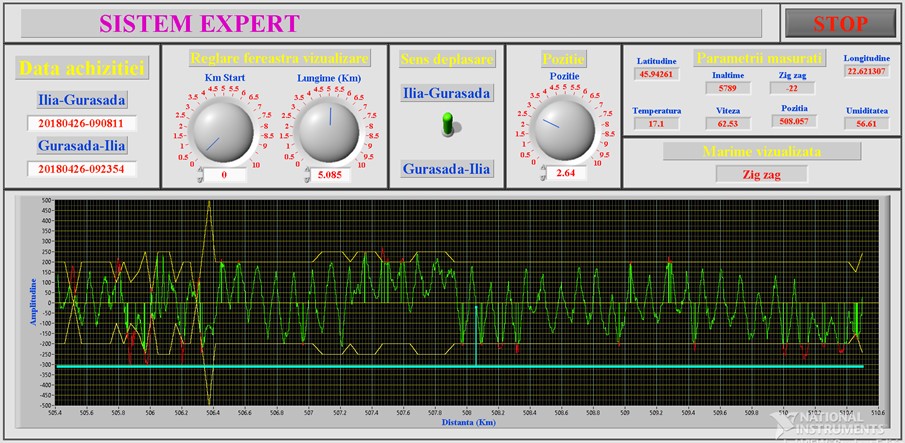
Task: Click the Temperatura value 17.1 indicator
Action: click(x=656, y=124)
